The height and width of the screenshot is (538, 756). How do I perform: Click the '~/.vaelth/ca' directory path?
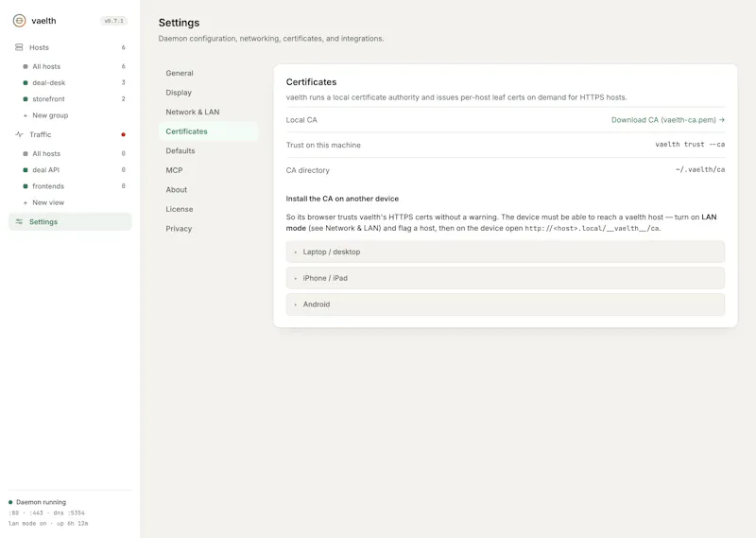(x=700, y=169)
